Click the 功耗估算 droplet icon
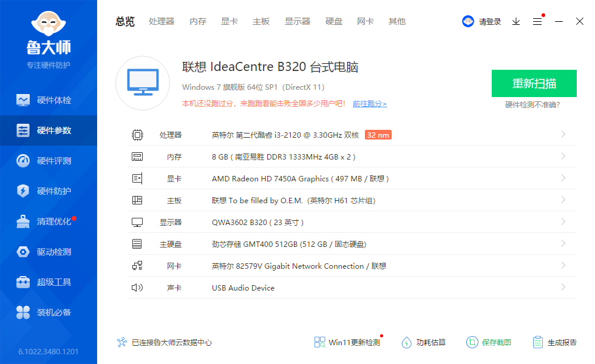Image resolution: width=595 pixels, height=364 pixels. tap(406, 342)
